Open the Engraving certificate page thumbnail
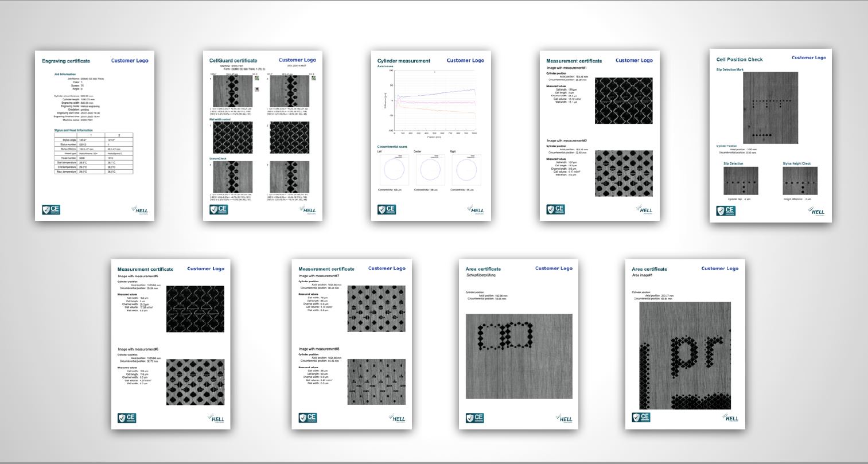The height and width of the screenshot is (464, 868). click(x=94, y=135)
